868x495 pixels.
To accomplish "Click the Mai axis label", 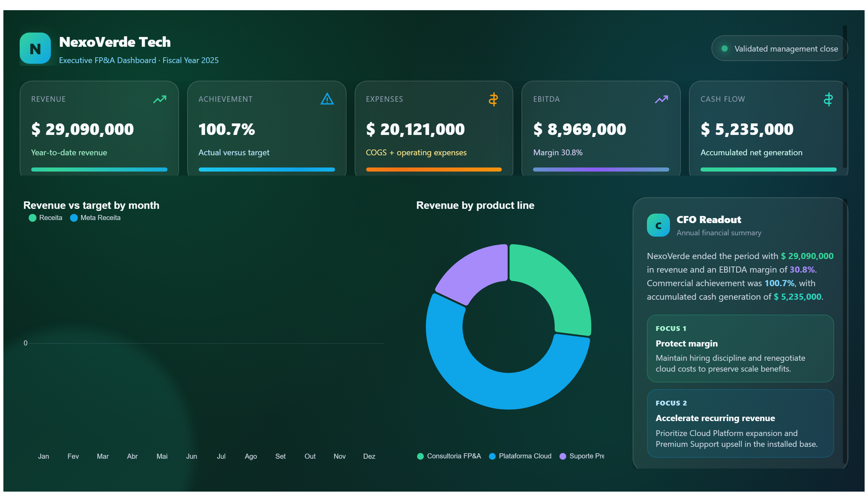I will point(162,456).
